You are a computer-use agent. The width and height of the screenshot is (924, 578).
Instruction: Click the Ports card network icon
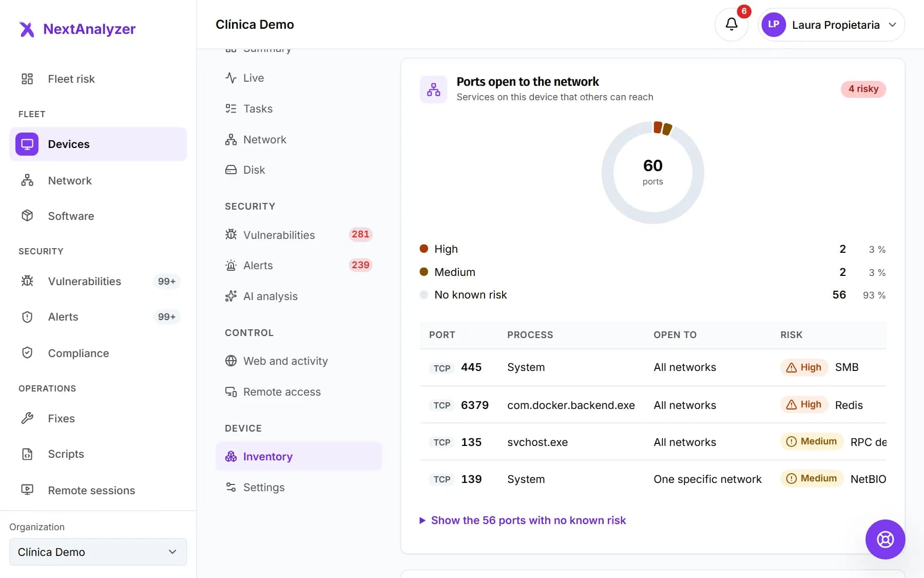434,89
